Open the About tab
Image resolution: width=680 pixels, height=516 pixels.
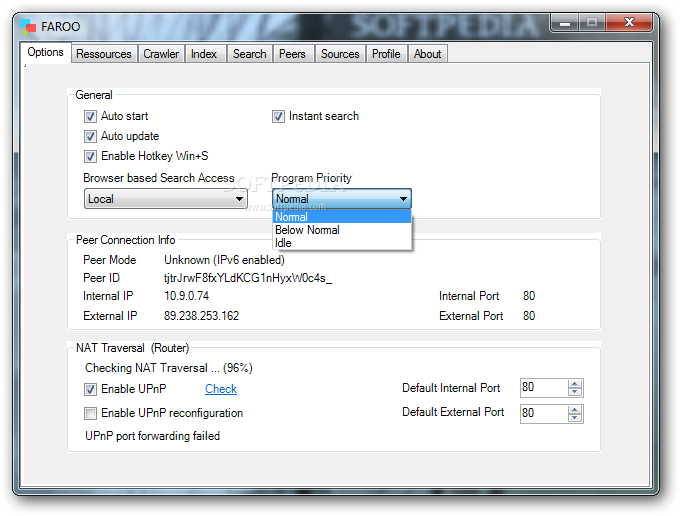pos(428,54)
